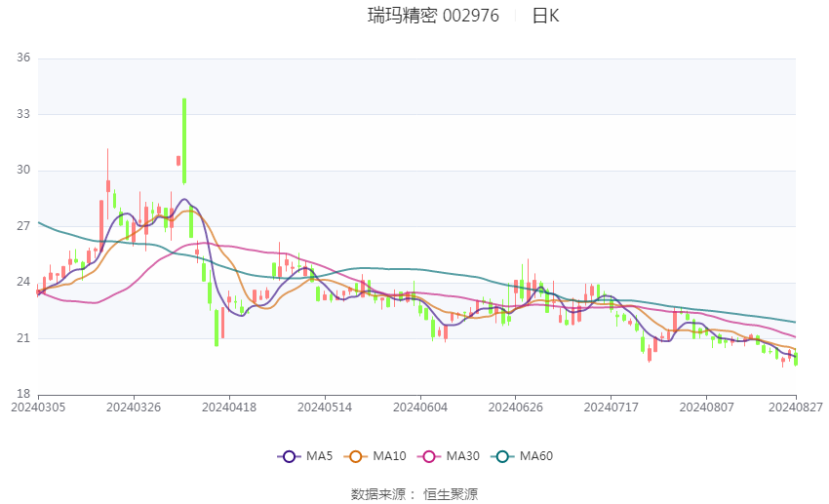Click the y-axis value 36
The image size is (829, 504).
(23, 58)
